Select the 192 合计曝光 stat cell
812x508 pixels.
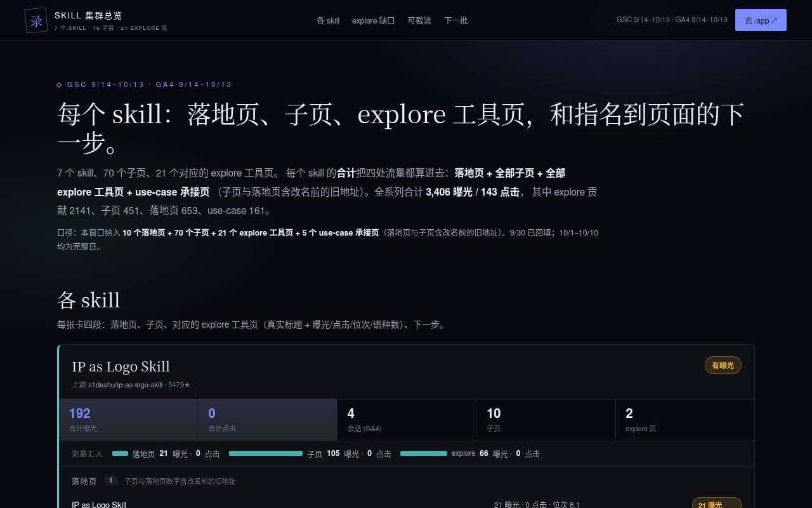pos(128,420)
